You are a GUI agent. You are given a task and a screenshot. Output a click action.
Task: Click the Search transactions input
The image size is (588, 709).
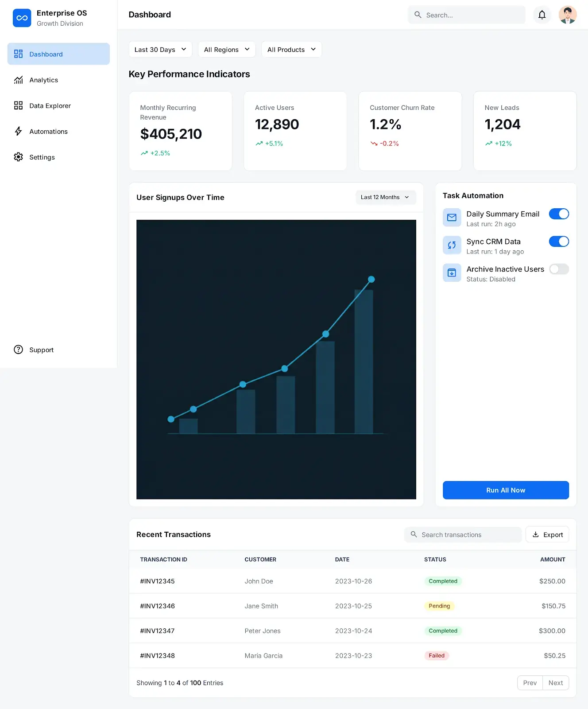pyautogui.click(x=463, y=534)
